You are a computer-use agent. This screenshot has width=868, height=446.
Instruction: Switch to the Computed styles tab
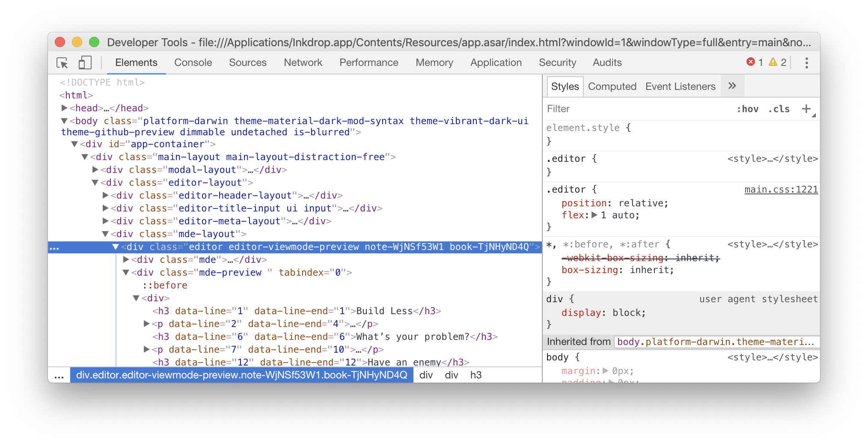click(x=612, y=86)
